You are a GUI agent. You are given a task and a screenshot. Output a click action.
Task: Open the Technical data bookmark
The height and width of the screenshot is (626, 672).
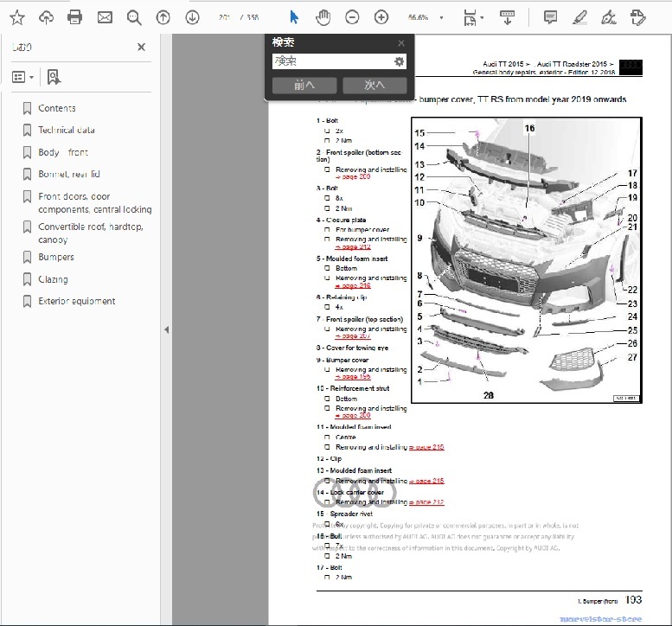(67, 130)
